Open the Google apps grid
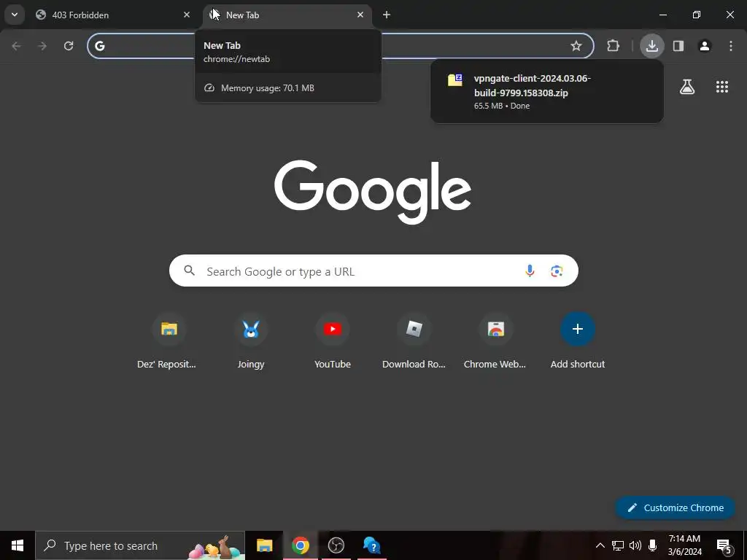 pos(721,87)
